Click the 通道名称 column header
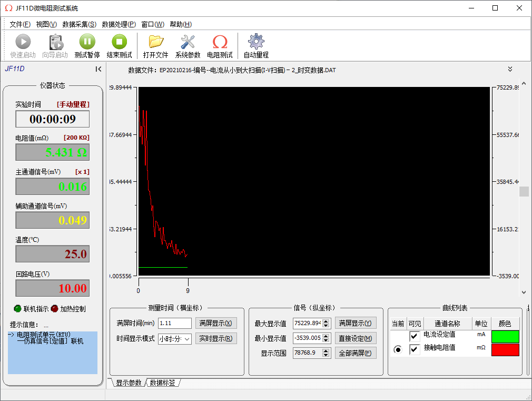 447,324
